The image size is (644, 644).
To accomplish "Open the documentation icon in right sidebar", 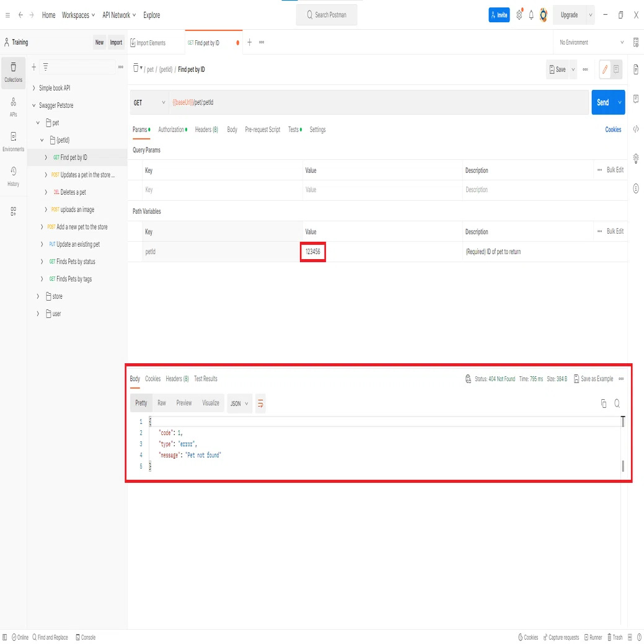I will click(635, 69).
